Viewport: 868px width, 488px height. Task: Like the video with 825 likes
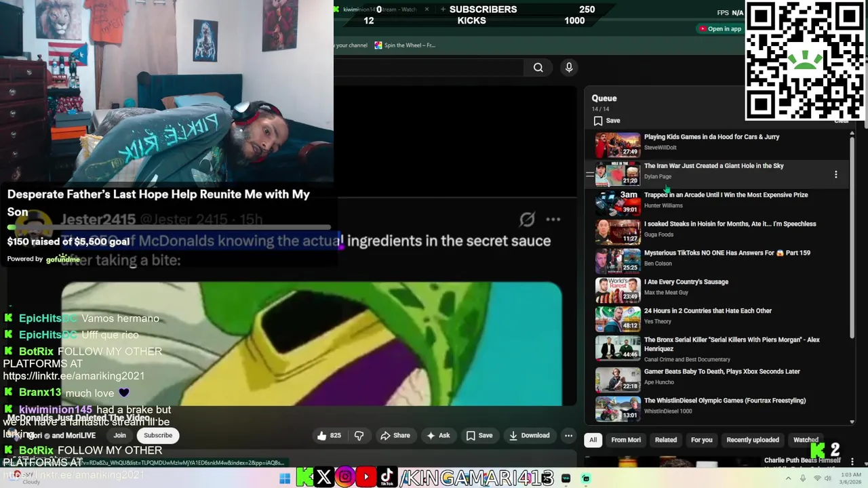pyautogui.click(x=330, y=435)
